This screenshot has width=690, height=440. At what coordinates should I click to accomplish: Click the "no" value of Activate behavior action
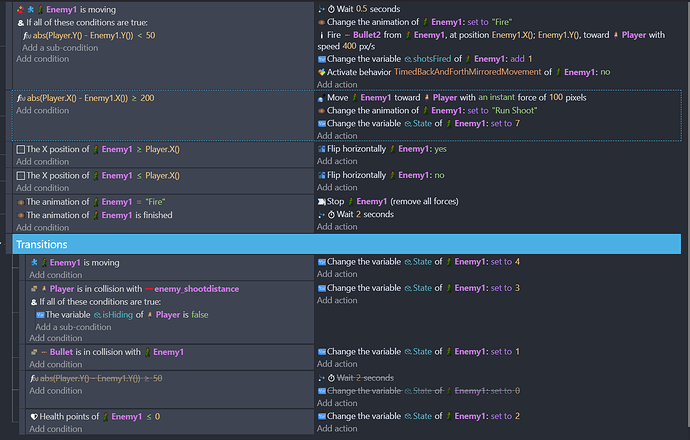coord(614,73)
